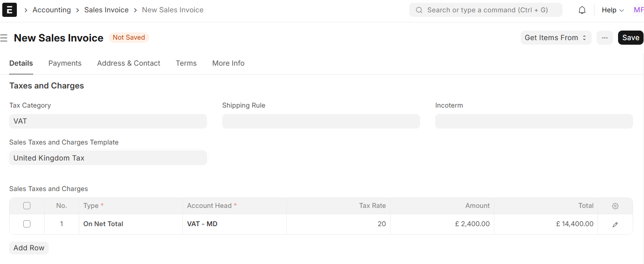Select the checkbox for tax row 1
The height and width of the screenshot is (264, 644).
tap(27, 224)
